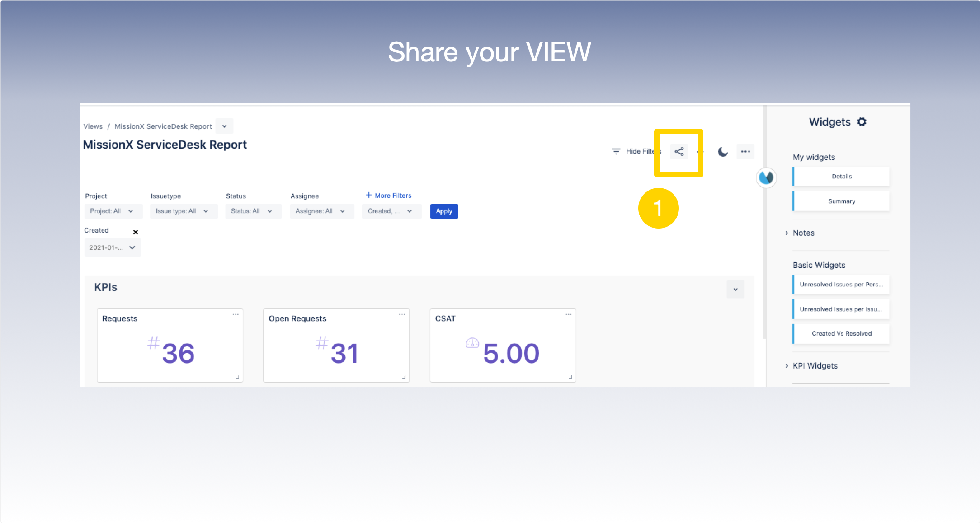Viewport: 980px width, 523px height.
Task: Navigate to Views in the breadcrumb
Action: pos(93,126)
